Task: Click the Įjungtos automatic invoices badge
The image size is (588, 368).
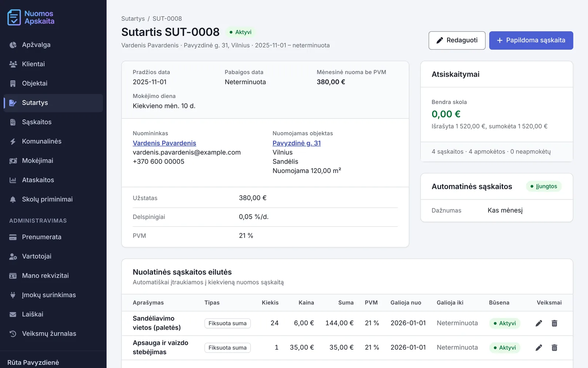Action: tap(544, 186)
